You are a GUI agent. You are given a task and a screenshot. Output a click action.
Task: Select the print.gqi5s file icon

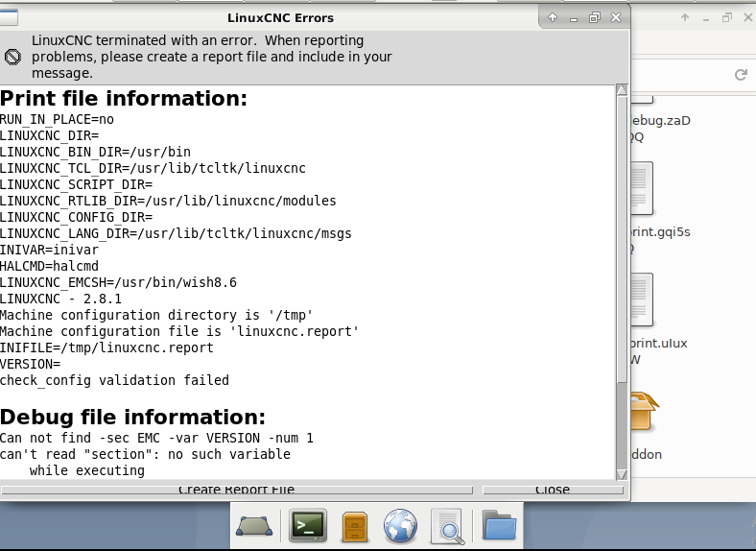pos(642,189)
